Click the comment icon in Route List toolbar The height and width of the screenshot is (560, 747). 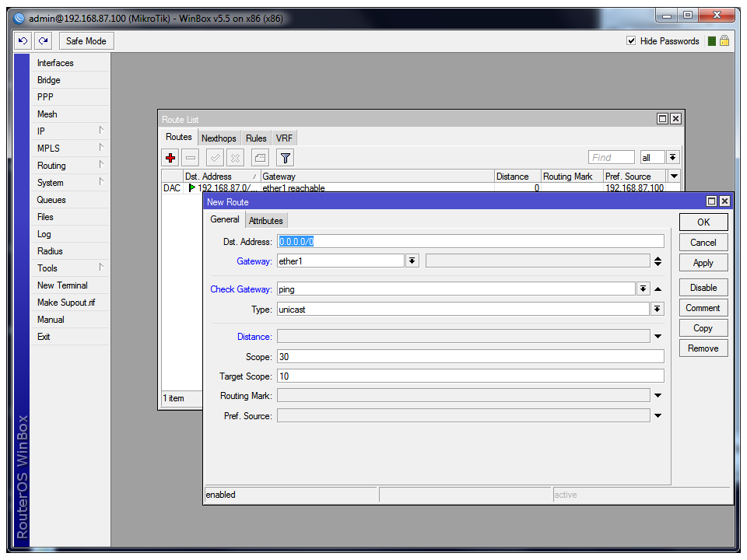[x=261, y=158]
